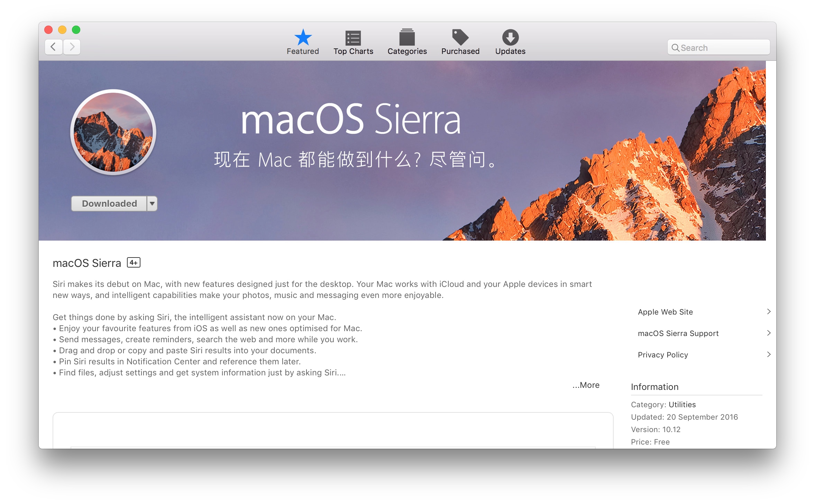Screen dimensions: 815x504
Task: Click the Information section heading
Action: tap(654, 387)
